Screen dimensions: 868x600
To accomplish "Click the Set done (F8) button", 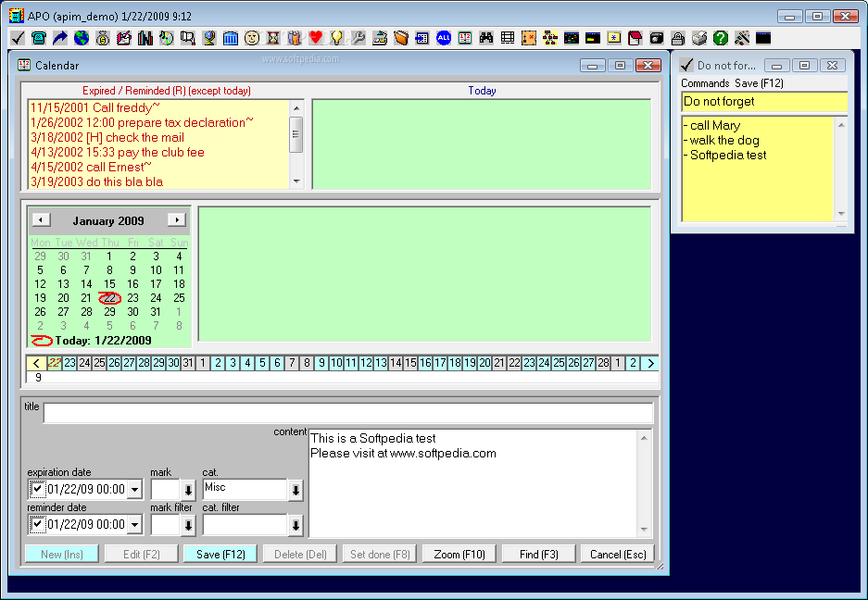I will click(380, 554).
